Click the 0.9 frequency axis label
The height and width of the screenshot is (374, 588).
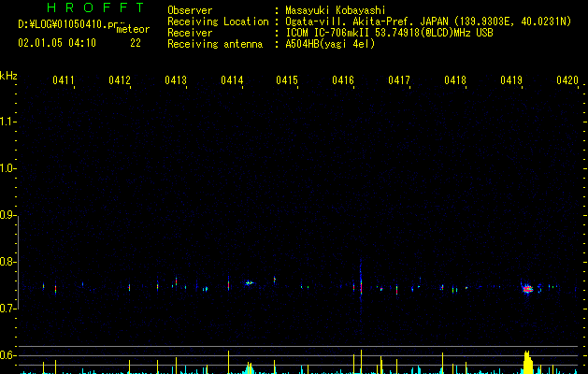[7, 215]
